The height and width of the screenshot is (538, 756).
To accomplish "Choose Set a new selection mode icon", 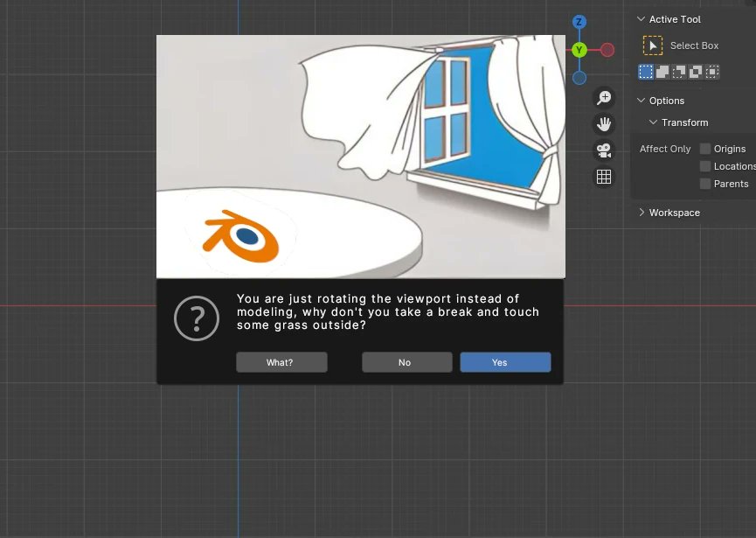I will click(x=646, y=72).
